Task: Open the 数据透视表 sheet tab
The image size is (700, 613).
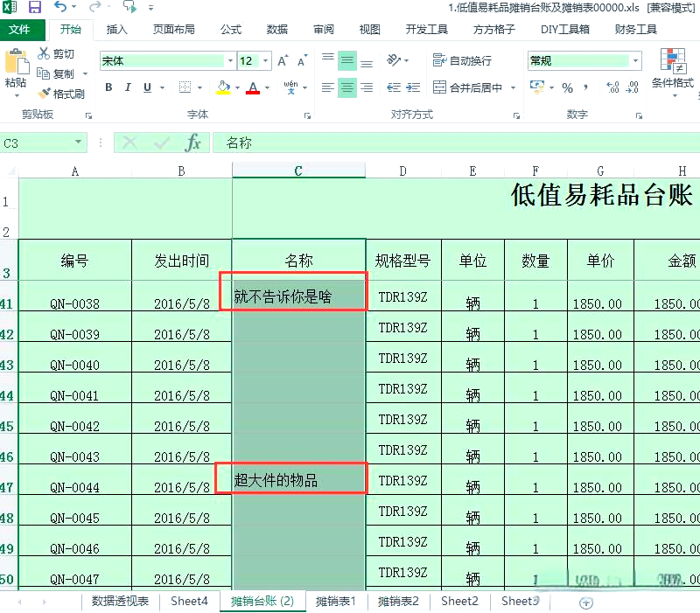Action: tap(120, 601)
